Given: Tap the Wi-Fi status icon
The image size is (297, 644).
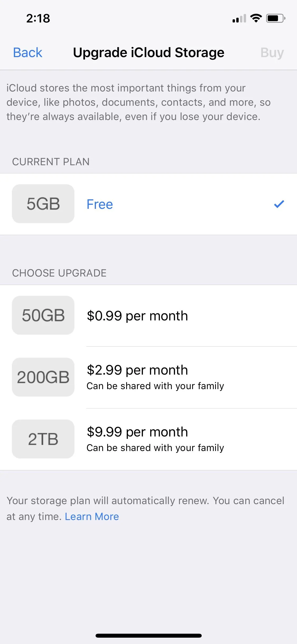Looking at the screenshot, I should pos(256,18).
